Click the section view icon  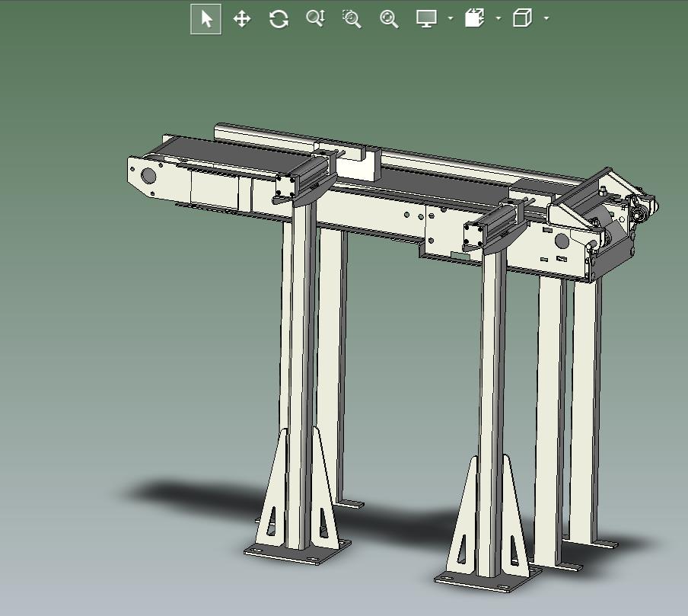475,18
